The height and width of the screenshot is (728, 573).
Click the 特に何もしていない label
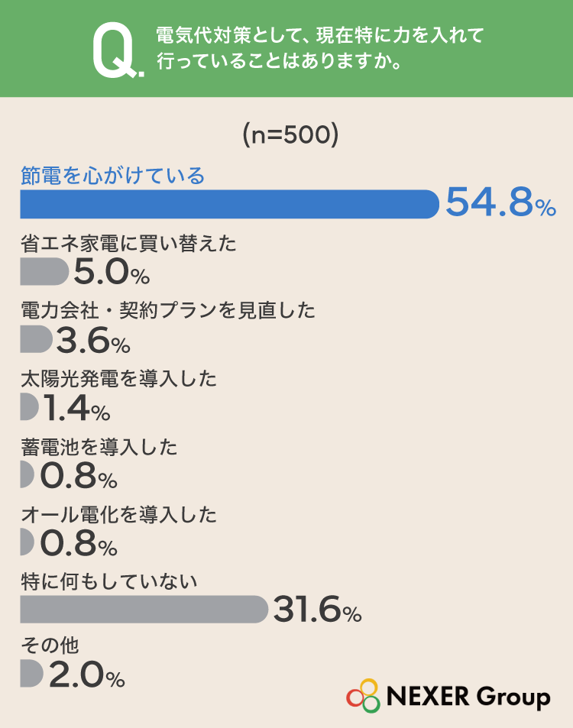pos(108,582)
